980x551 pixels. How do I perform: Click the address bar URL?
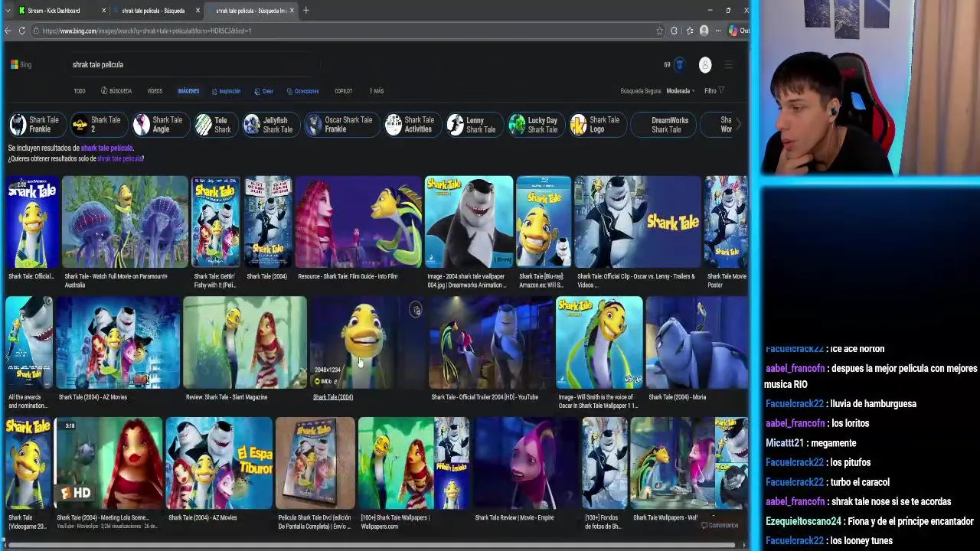coord(146,31)
